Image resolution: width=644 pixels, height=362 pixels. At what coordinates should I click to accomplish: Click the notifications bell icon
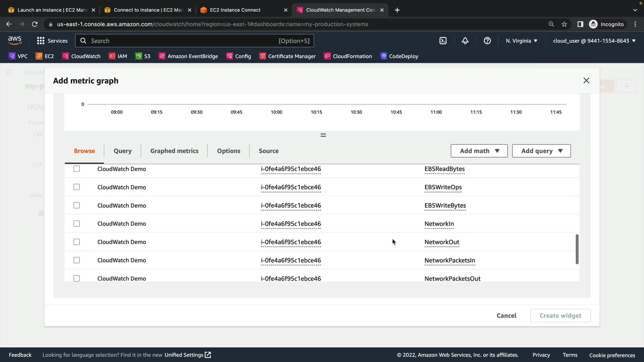(465, 41)
